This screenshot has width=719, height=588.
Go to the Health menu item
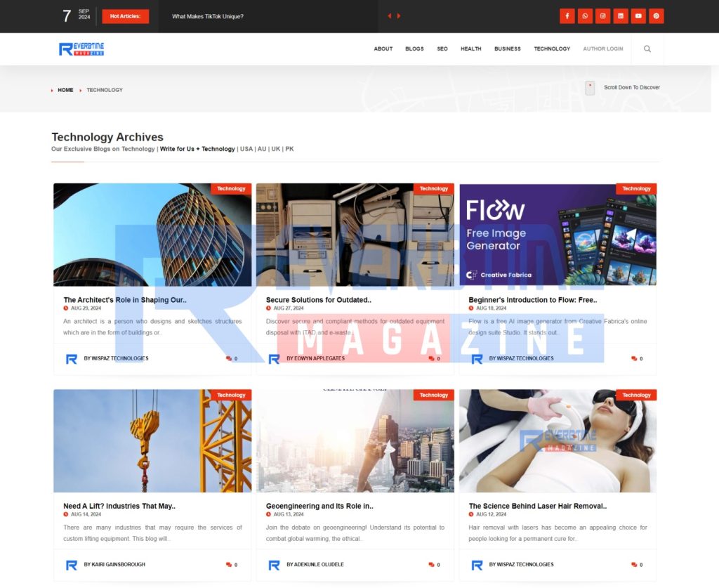point(470,49)
